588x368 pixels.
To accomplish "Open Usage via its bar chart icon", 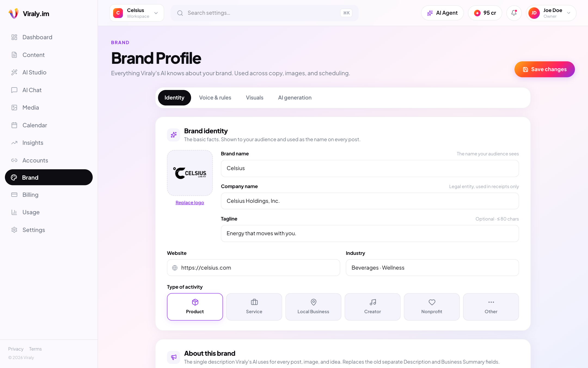I will tap(14, 212).
